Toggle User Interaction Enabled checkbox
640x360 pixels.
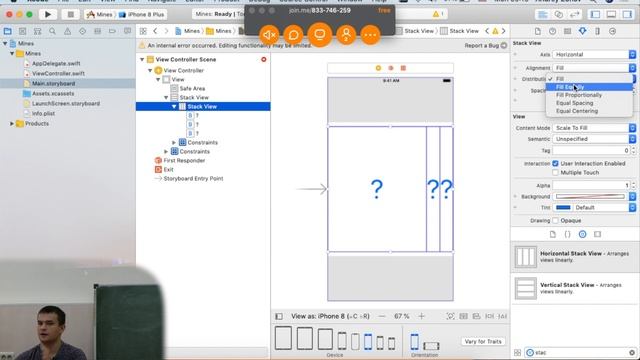[555, 163]
